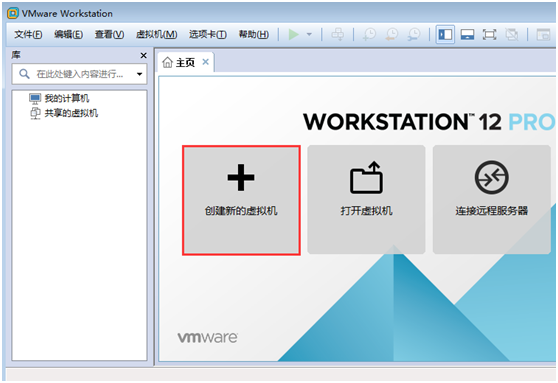Close the 主页 tab

click(x=205, y=62)
